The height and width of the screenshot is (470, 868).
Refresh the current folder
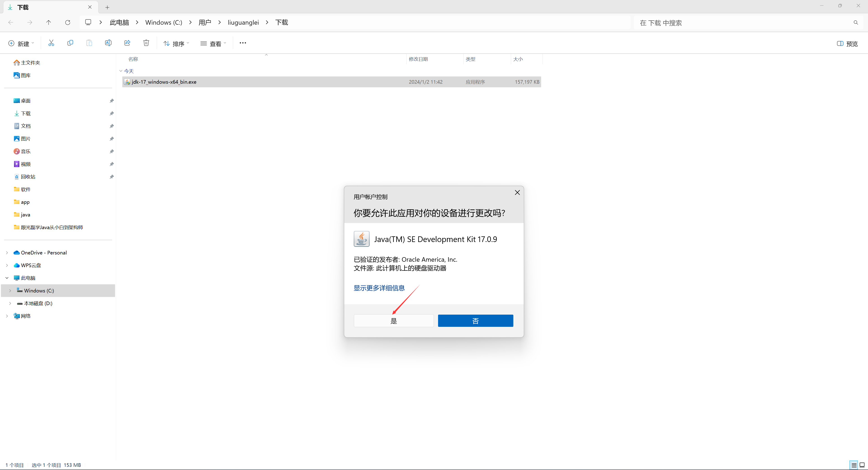68,22
